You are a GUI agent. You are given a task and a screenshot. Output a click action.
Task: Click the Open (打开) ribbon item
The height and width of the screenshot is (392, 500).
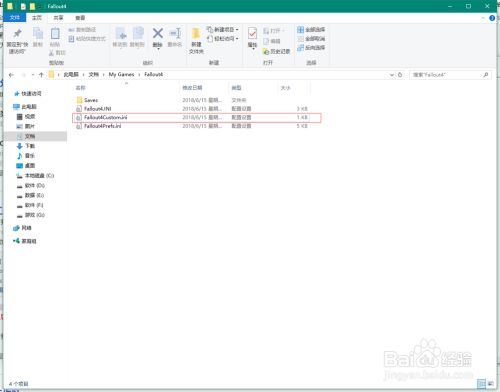274,31
